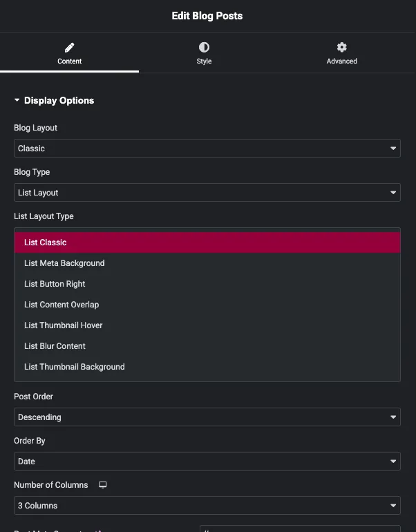Click the responsive desktop icon beside Number of Columns

pos(102,485)
